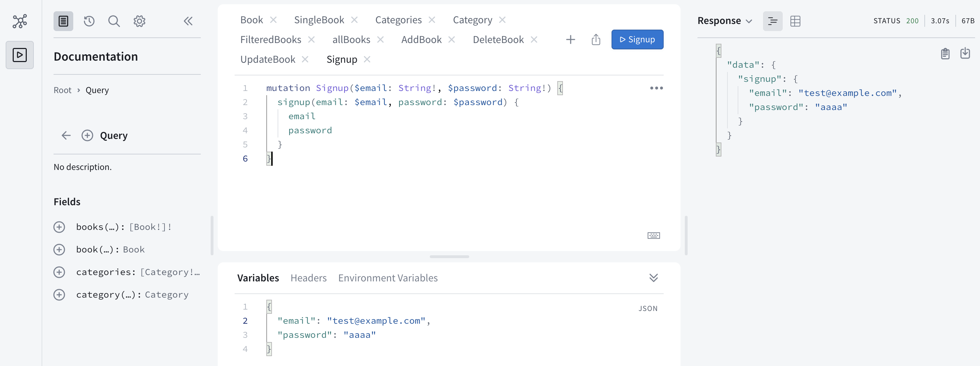Screen dimensions: 980x366
Task: Collapse opening brace in variables JSON
Action: point(269,307)
